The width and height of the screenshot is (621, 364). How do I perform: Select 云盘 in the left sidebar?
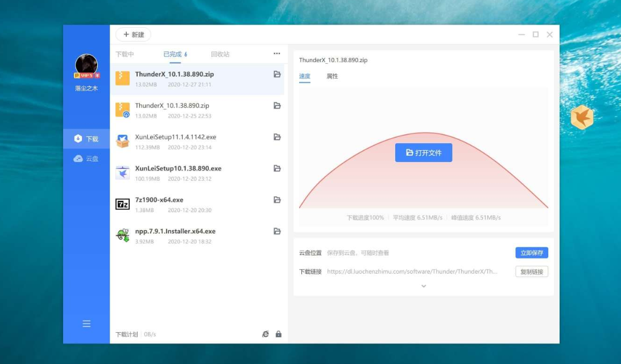coord(86,159)
